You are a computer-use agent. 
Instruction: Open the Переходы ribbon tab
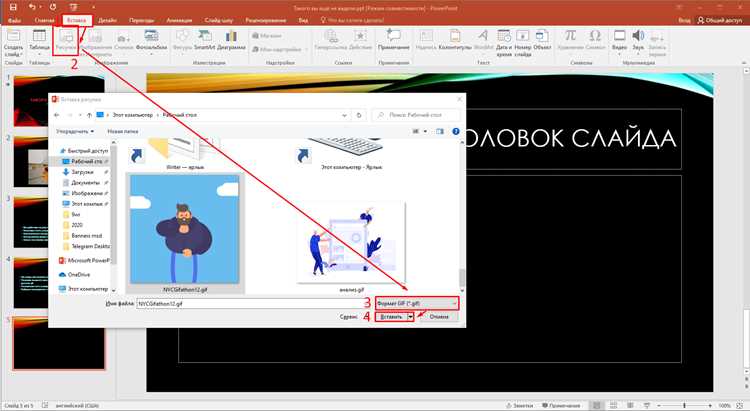tap(142, 20)
